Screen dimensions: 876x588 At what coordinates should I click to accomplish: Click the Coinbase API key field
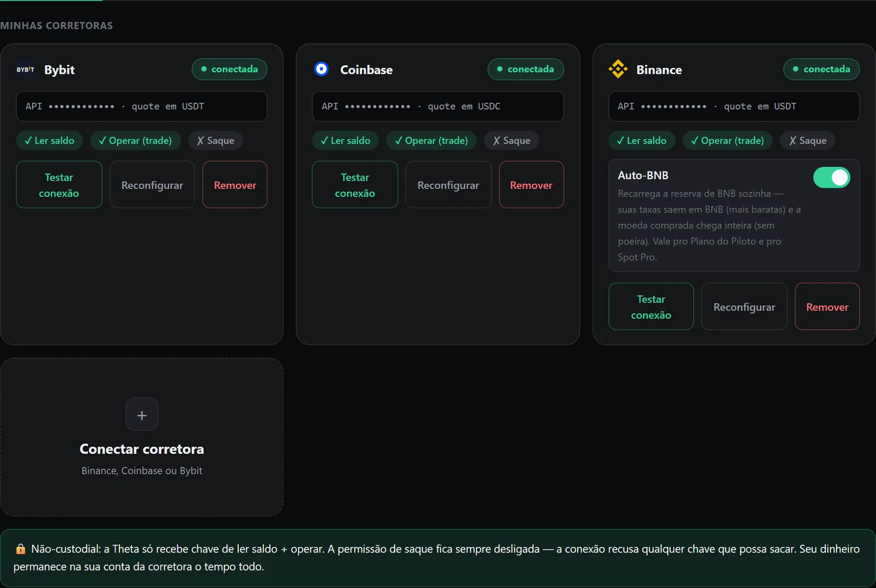437,106
